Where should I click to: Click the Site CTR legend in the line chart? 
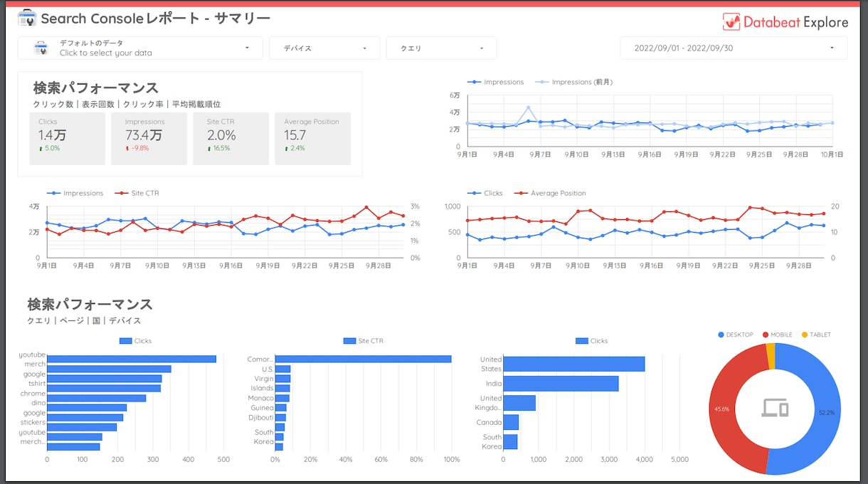pyautogui.click(x=136, y=193)
